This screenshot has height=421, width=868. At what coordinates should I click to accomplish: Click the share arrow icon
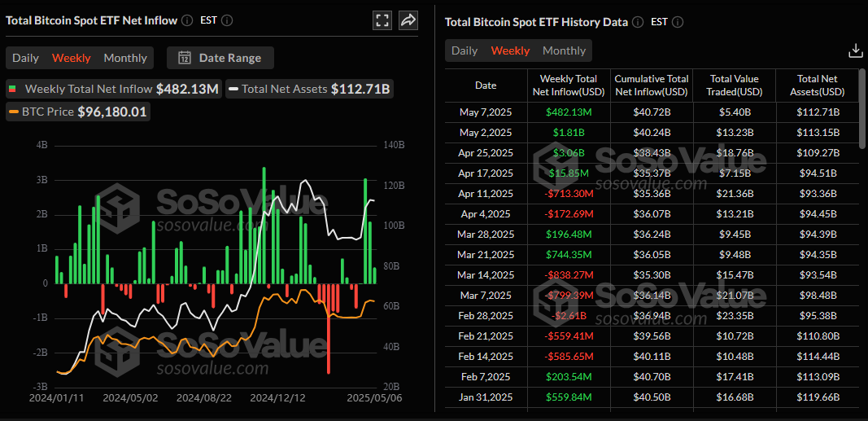[x=408, y=20]
